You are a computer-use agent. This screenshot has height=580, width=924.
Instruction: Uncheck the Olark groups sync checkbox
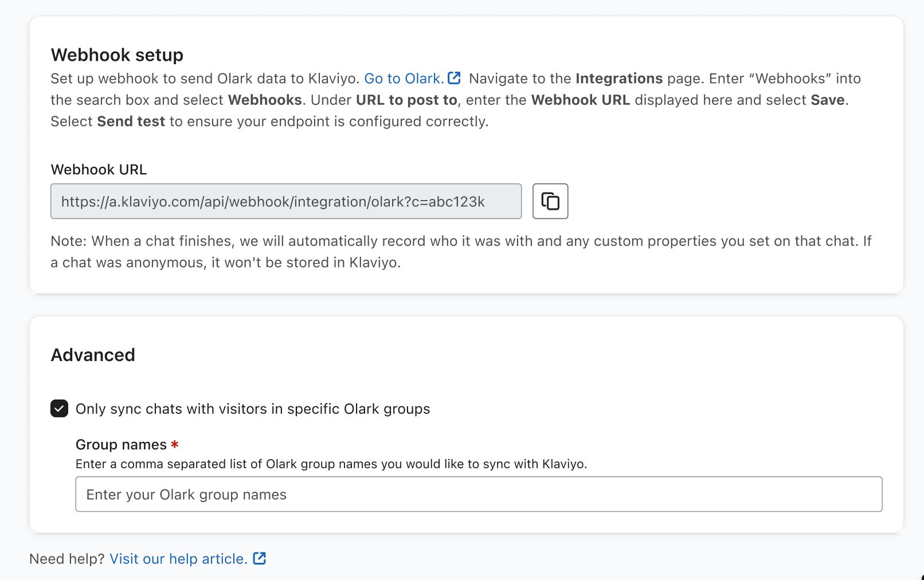click(x=60, y=409)
